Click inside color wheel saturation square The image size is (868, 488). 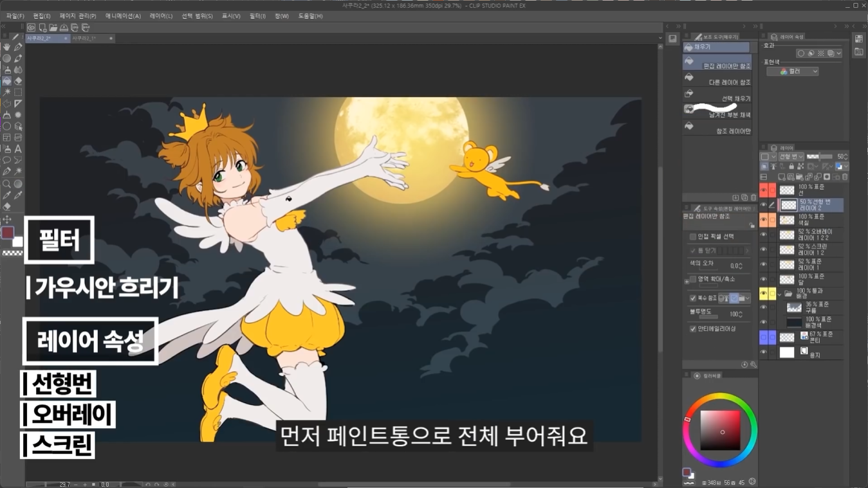(720, 430)
